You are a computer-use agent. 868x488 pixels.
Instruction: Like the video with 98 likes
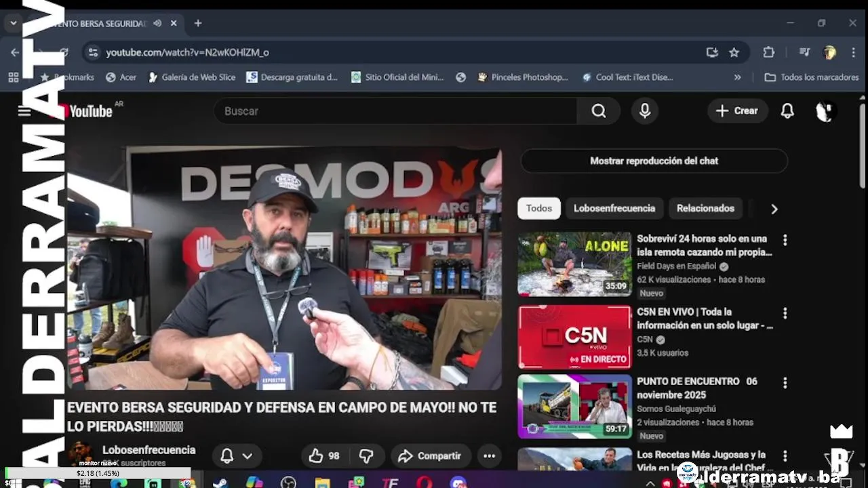click(323, 456)
